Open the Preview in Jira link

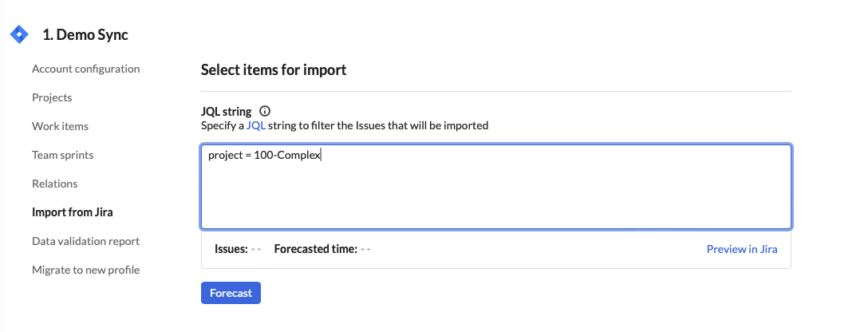click(x=742, y=249)
